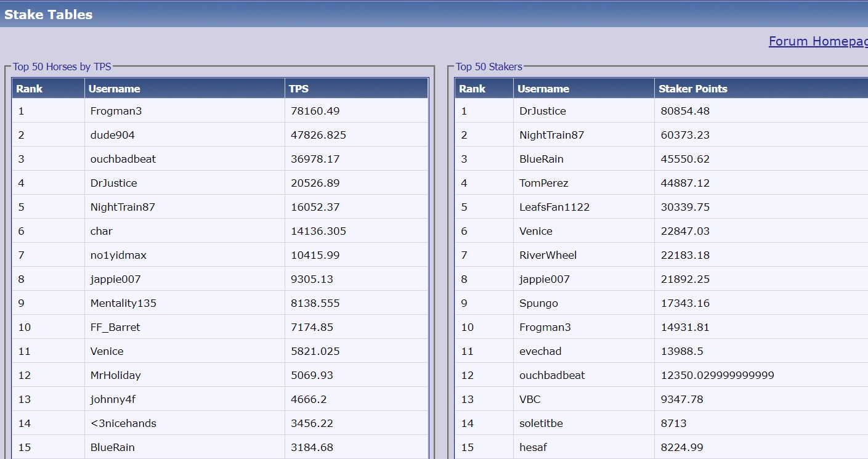Click Rank header in Top 50 Stakers table

(472, 89)
